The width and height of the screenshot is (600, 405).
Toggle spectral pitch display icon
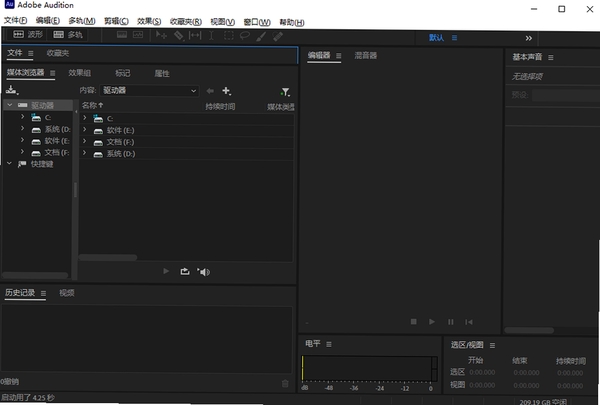pyautogui.click(x=138, y=35)
